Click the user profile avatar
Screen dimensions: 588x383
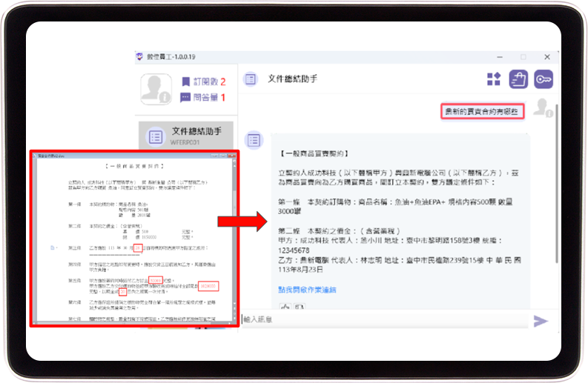156,90
